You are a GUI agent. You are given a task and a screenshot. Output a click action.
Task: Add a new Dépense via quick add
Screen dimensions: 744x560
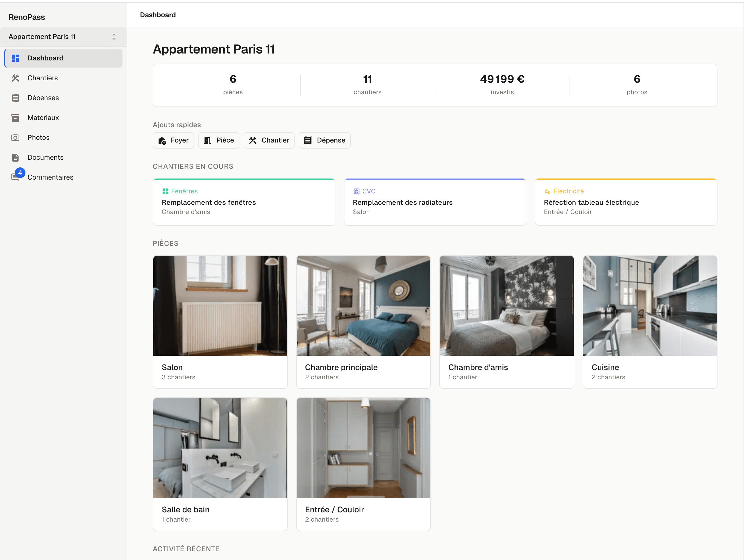tap(325, 140)
